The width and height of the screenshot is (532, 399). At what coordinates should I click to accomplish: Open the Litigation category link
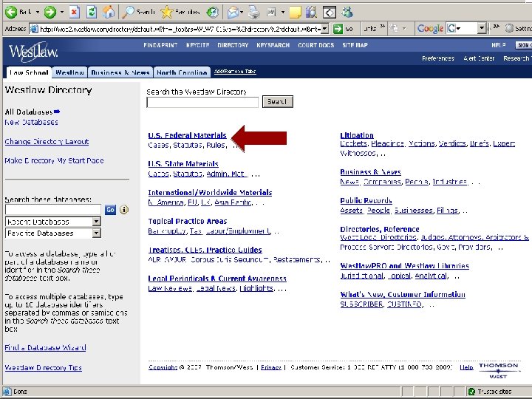[x=357, y=135]
